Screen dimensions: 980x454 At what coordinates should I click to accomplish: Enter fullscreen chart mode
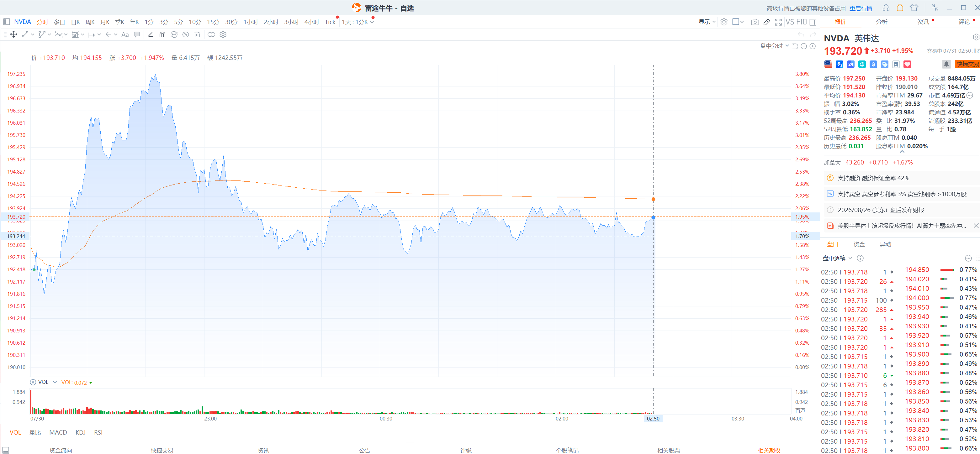coord(778,22)
